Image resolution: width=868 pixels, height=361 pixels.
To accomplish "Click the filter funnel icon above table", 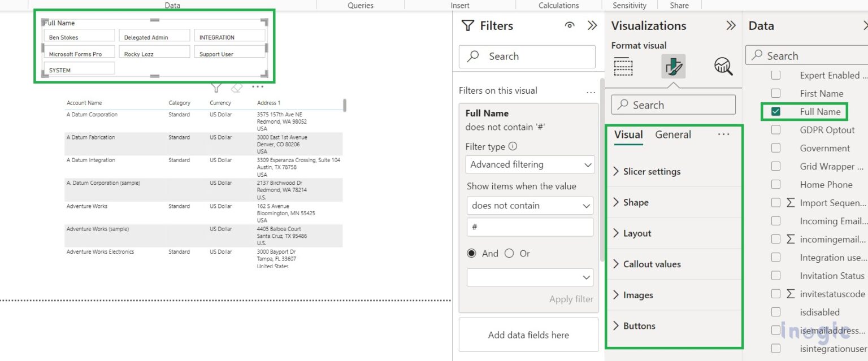I will pos(215,88).
